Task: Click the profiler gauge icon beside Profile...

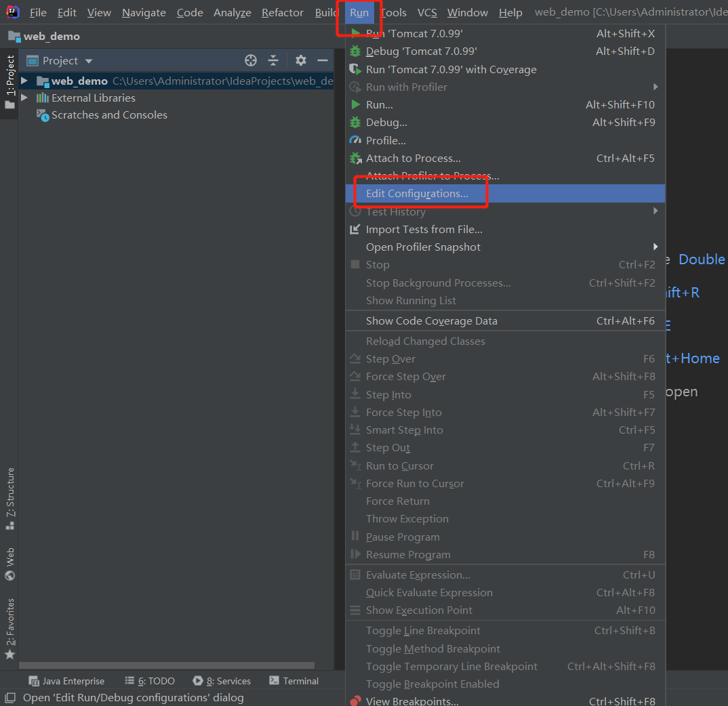Action: 355,140
